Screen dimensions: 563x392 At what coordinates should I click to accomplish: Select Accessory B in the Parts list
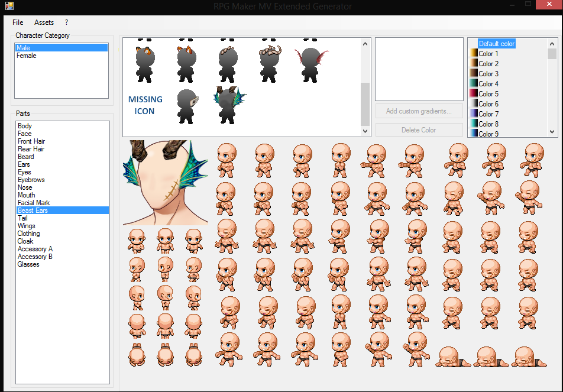pos(63,257)
